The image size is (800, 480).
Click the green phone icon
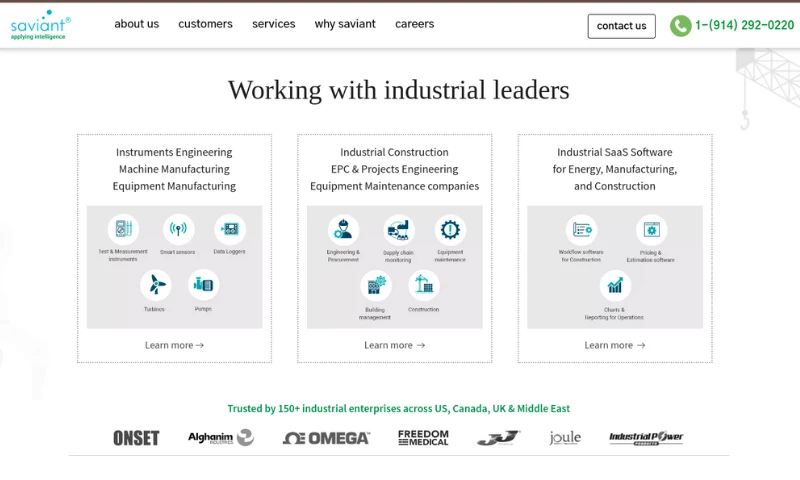pyautogui.click(x=680, y=26)
